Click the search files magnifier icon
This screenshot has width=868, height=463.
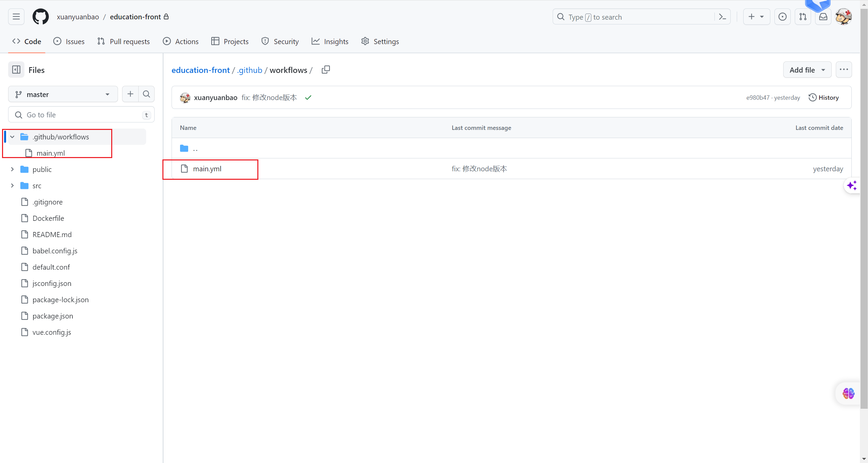(x=146, y=94)
